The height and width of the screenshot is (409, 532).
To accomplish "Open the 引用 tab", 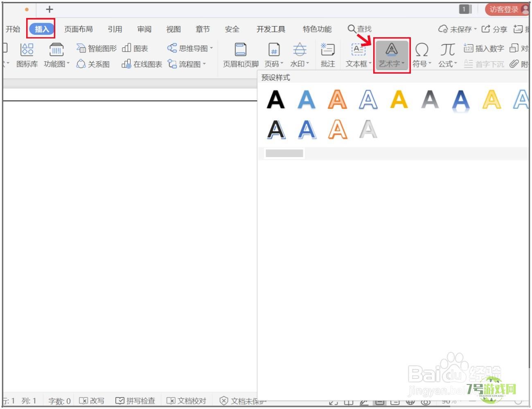I will (x=115, y=29).
